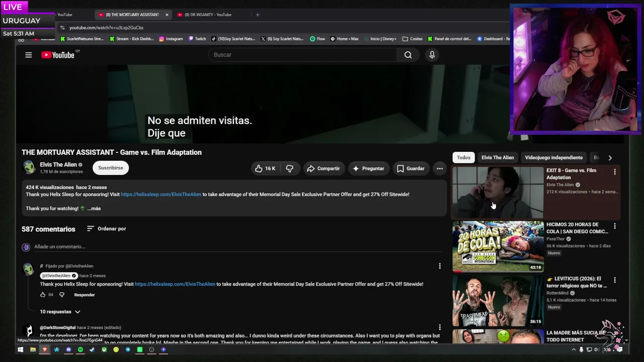Click the search magnifier button
644x362 pixels.
pyautogui.click(x=408, y=55)
